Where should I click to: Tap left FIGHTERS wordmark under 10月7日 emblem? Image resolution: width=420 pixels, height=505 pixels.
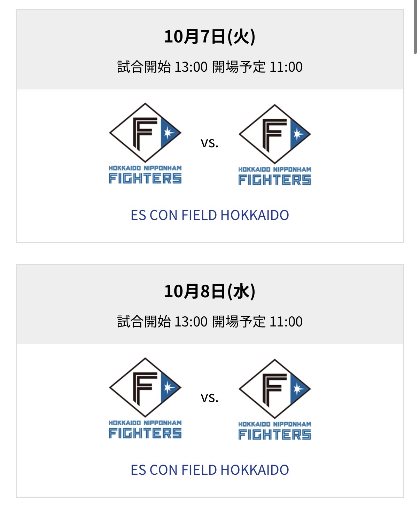click(x=145, y=179)
